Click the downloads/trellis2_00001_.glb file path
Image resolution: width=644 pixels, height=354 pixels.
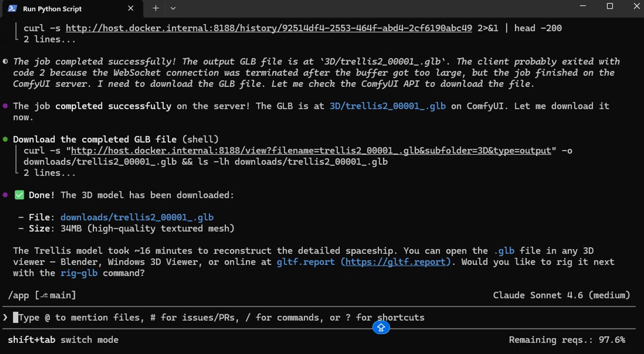pos(137,217)
